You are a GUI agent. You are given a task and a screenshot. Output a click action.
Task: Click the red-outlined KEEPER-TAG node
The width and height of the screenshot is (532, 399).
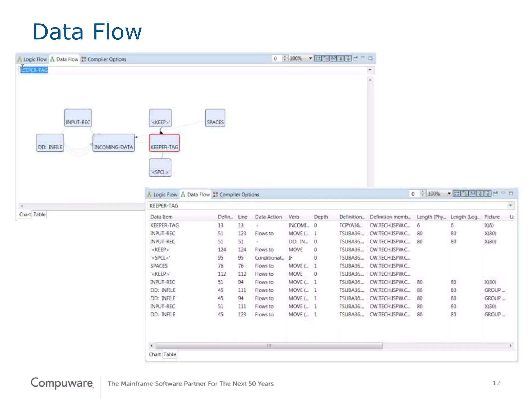[x=164, y=143]
